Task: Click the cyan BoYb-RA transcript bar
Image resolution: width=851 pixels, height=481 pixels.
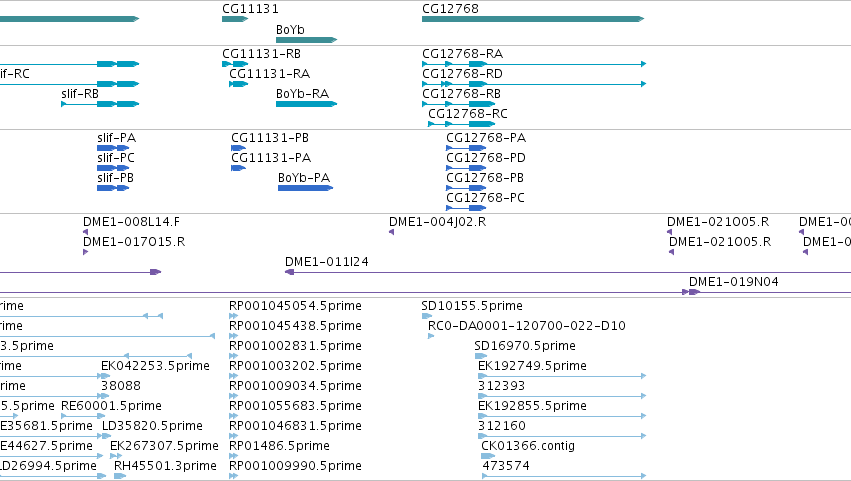Action: click(307, 104)
